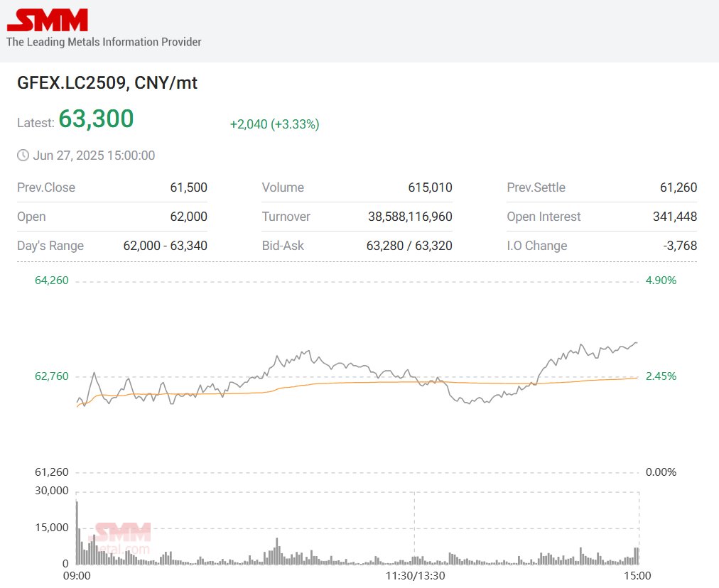Click the Prev.Close label
Screen dimensions: 719x588
[x=46, y=187]
